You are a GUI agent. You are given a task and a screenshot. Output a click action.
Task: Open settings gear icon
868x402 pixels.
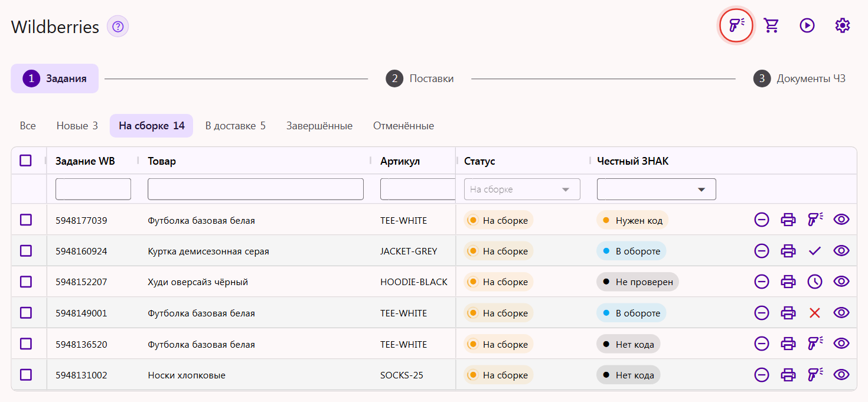point(843,25)
